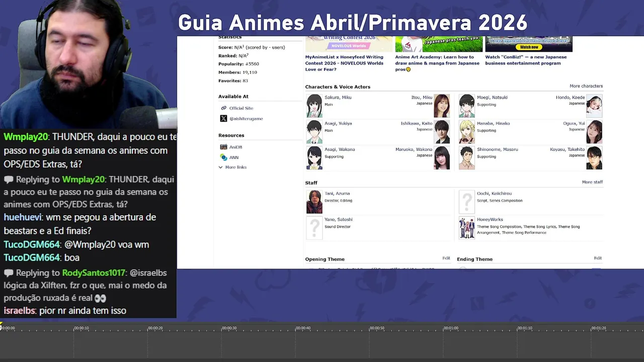Open voice actor Koyasu, Takehito link
The width and height of the screenshot is (644, 362).
tap(568, 149)
